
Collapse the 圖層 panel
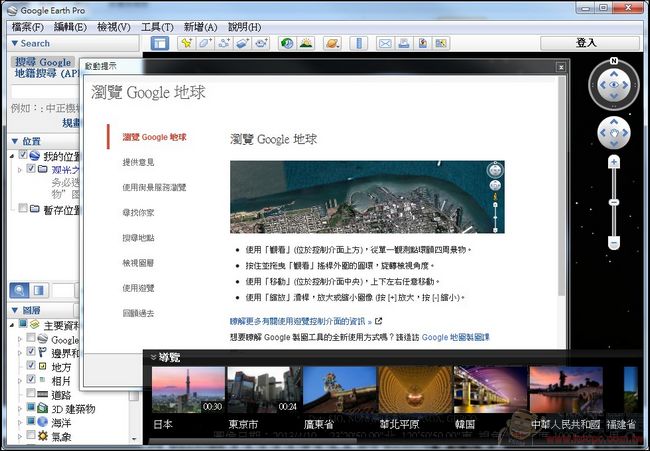[x=15, y=310]
